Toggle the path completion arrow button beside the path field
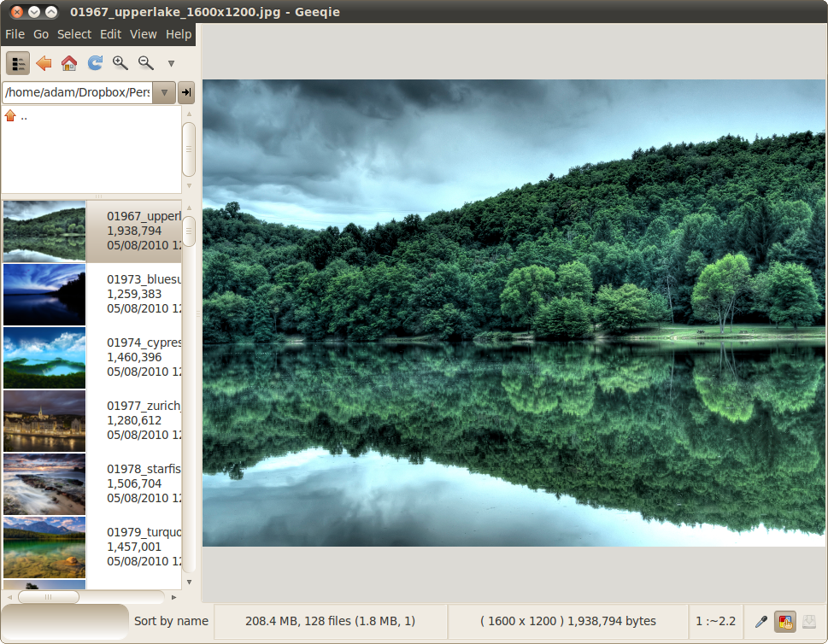Image resolution: width=828 pixels, height=644 pixels. click(x=186, y=92)
